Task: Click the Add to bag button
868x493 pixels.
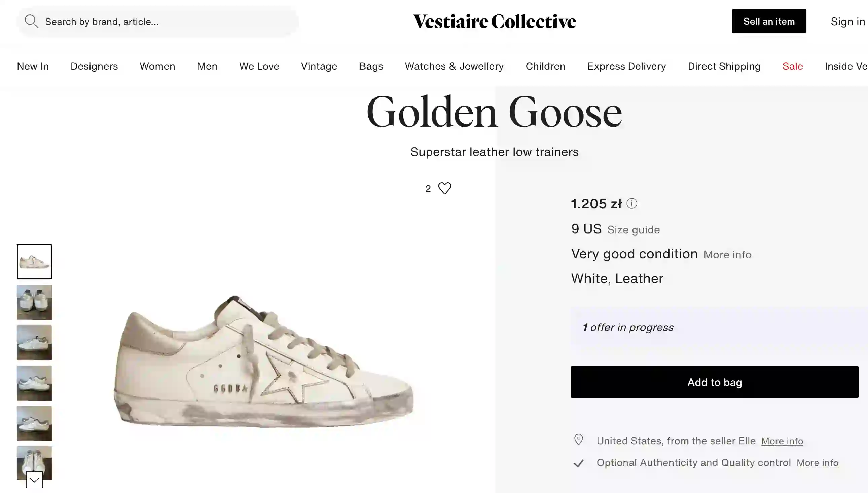Action: pos(715,382)
